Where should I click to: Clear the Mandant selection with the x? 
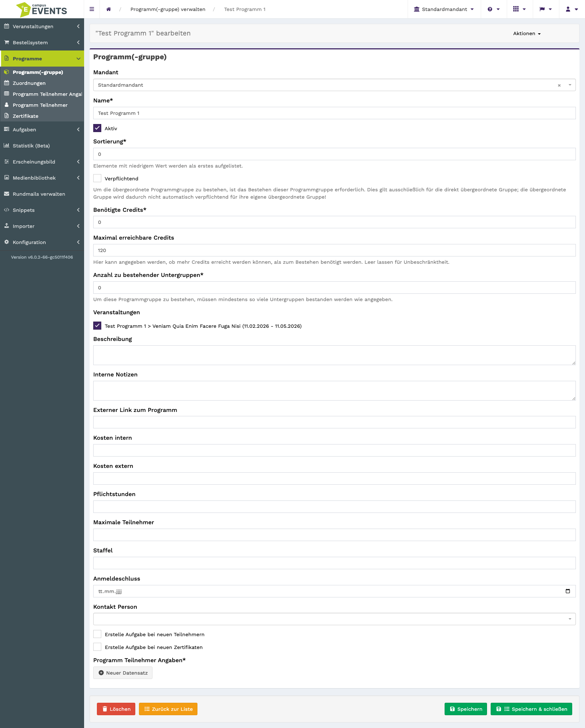tap(559, 85)
